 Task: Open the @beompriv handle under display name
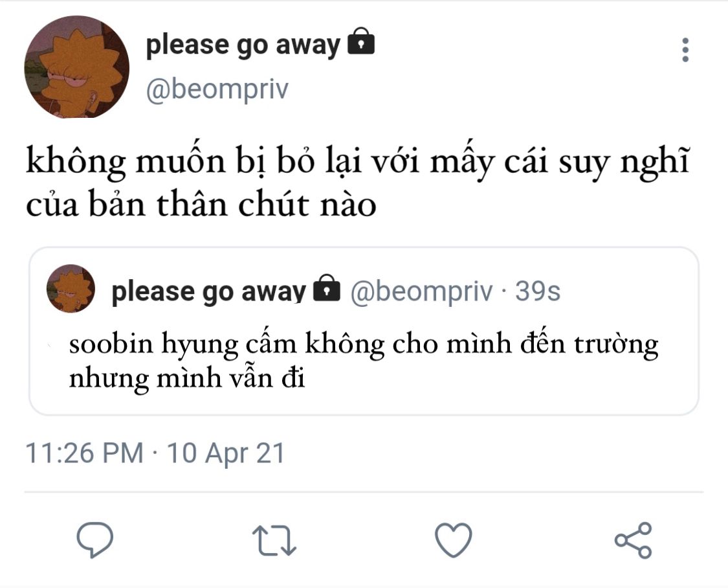tap(217, 89)
